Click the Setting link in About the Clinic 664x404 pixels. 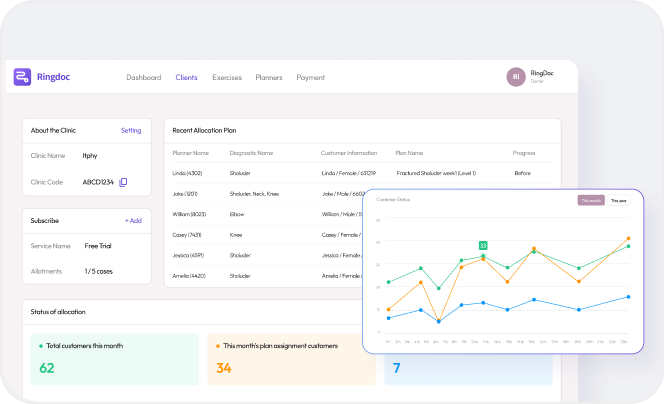[131, 130]
